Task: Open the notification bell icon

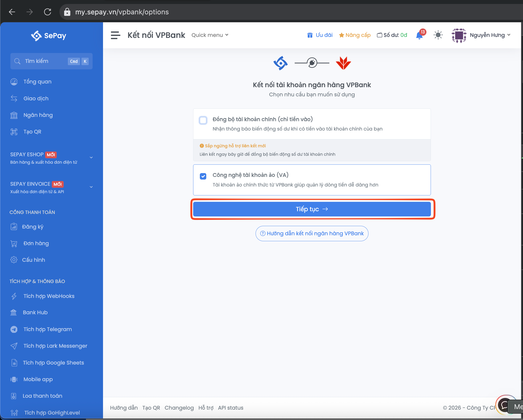Action: [x=419, y=35]
